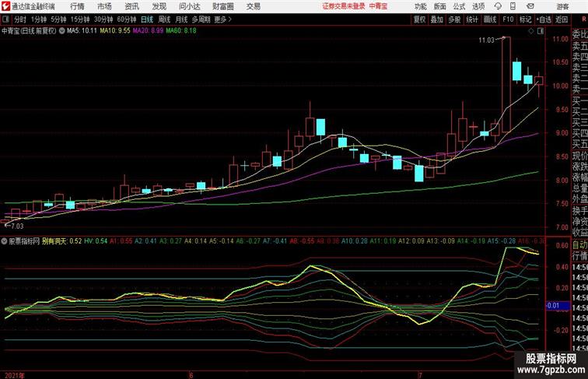This screenshot has width=588, height=379.
Task: Click the 2021年 date label on time axis
Action: point(15,375)
